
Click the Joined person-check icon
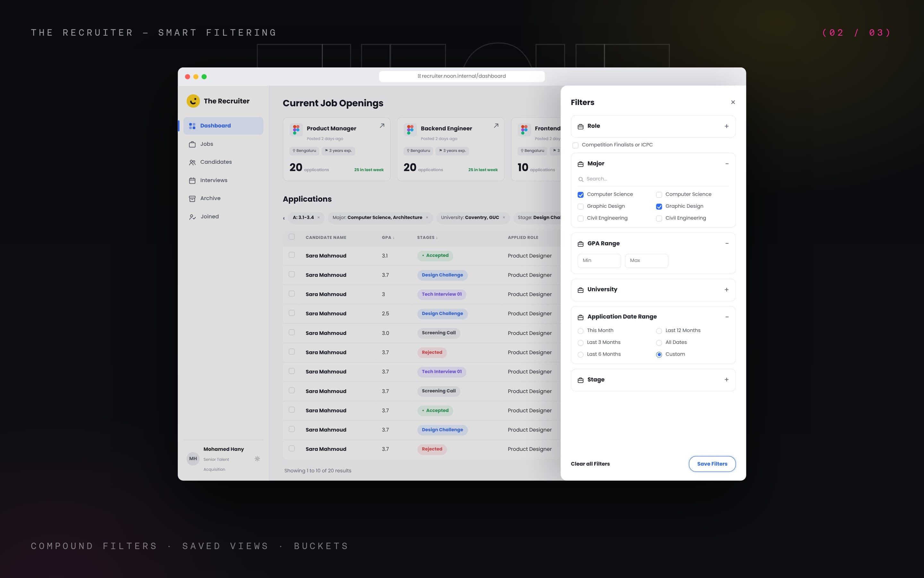pyautogui.click(x=192, y=217)
